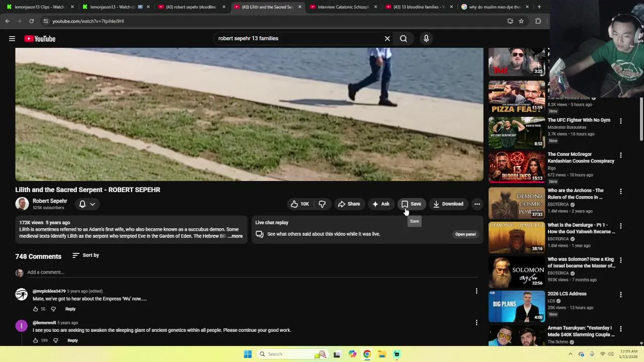The image size is (644, 362).
Task: Open @lemonvolt profile avatar
Action: pos(22,326)
